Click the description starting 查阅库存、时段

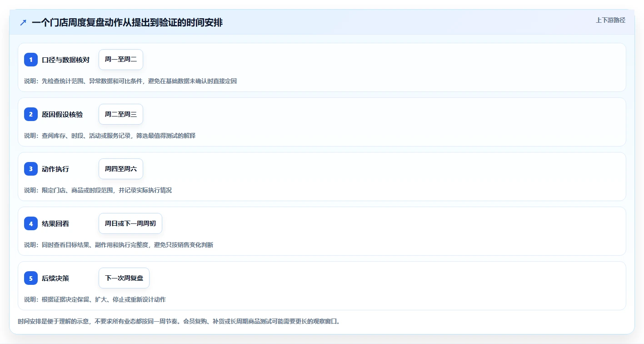(110, 136)
